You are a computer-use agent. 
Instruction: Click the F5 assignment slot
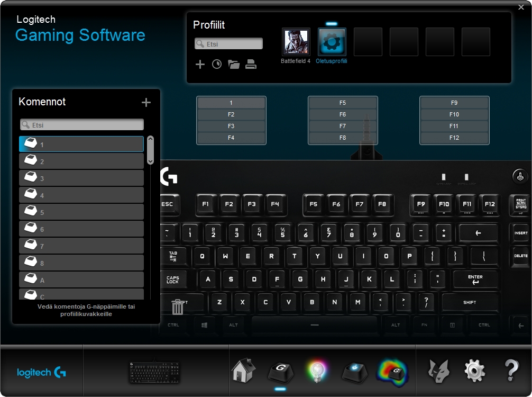click(343, 103)
